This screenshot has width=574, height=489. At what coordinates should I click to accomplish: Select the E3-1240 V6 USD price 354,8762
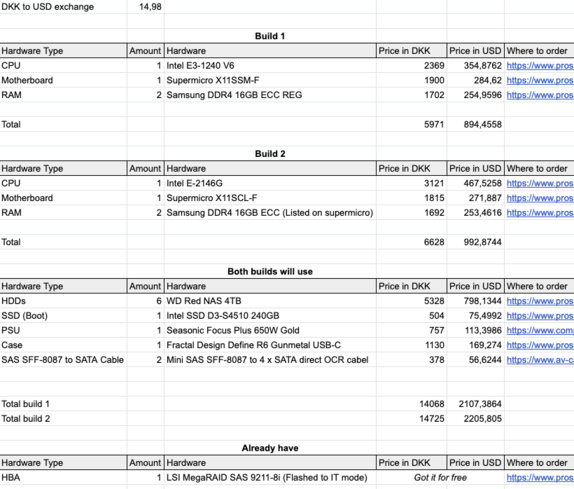[476, 66]
